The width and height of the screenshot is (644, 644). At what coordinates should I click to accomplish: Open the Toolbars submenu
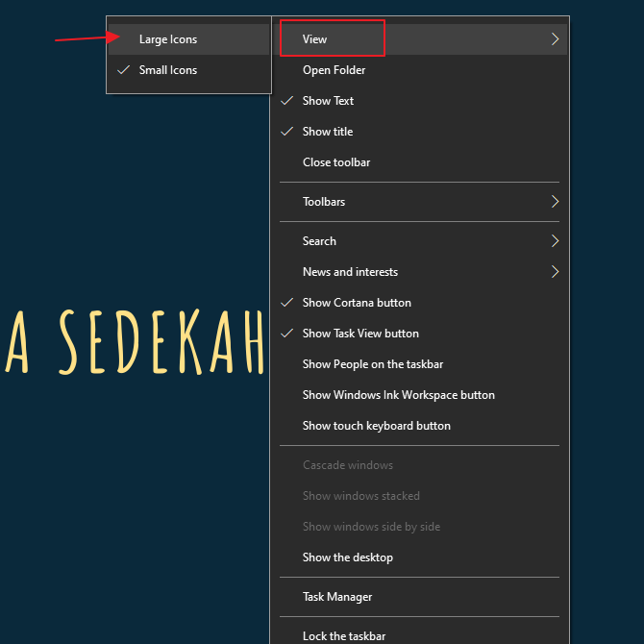pyautogui.click(x=324, y=202)
